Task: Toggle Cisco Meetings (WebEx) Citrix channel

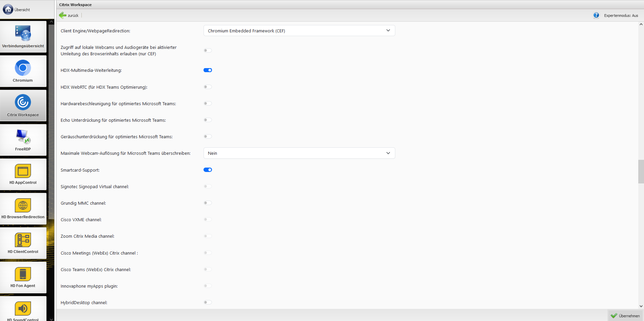Action: tap(208, 253)
